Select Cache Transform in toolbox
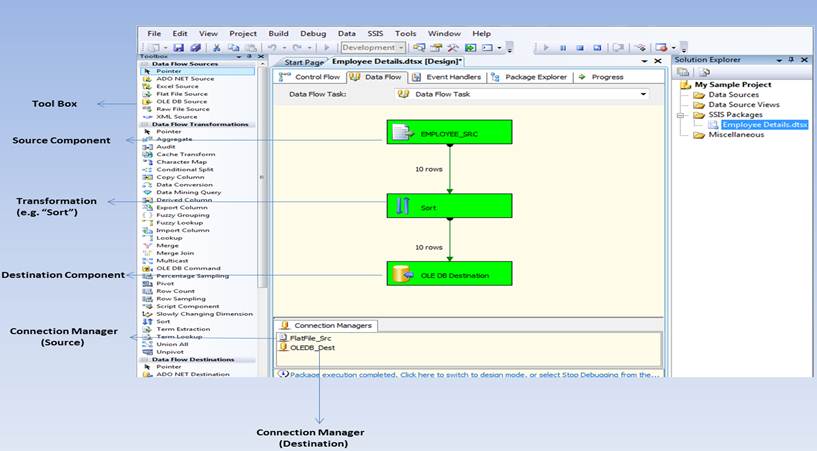817x451 pixels. (185, 154)
